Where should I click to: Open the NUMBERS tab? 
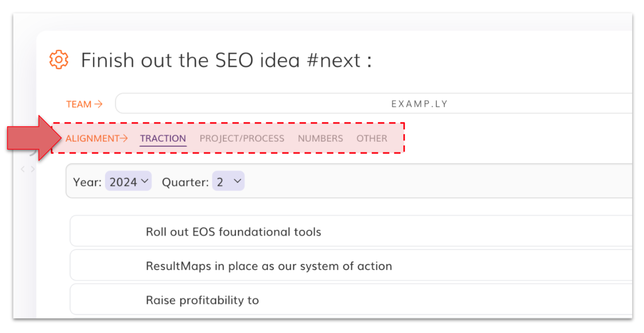point(320,139)
